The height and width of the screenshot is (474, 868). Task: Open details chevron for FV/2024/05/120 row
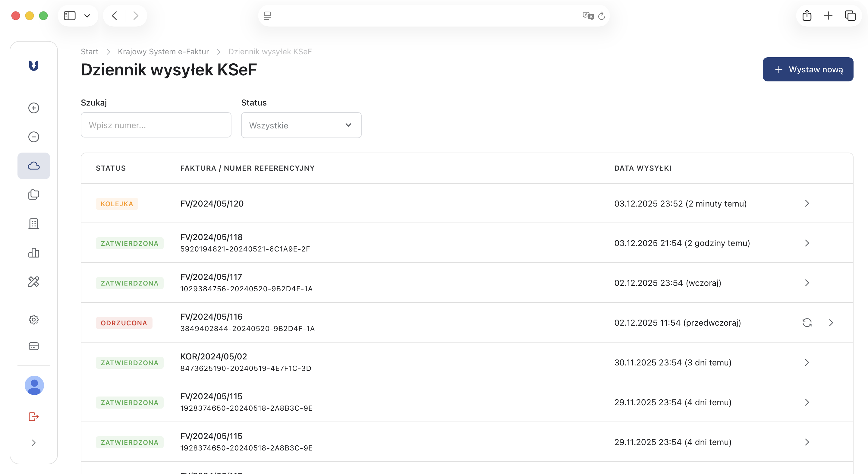point(807,203)
